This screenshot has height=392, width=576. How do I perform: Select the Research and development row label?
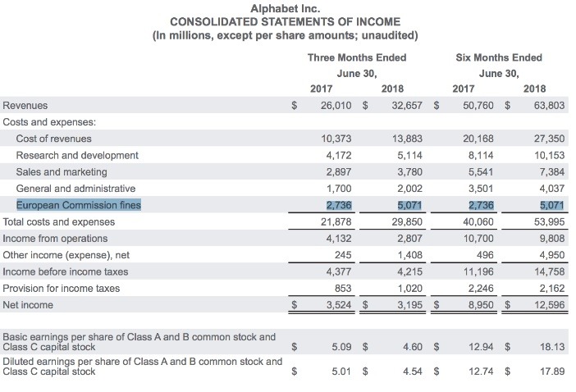(x=77, y=155)
